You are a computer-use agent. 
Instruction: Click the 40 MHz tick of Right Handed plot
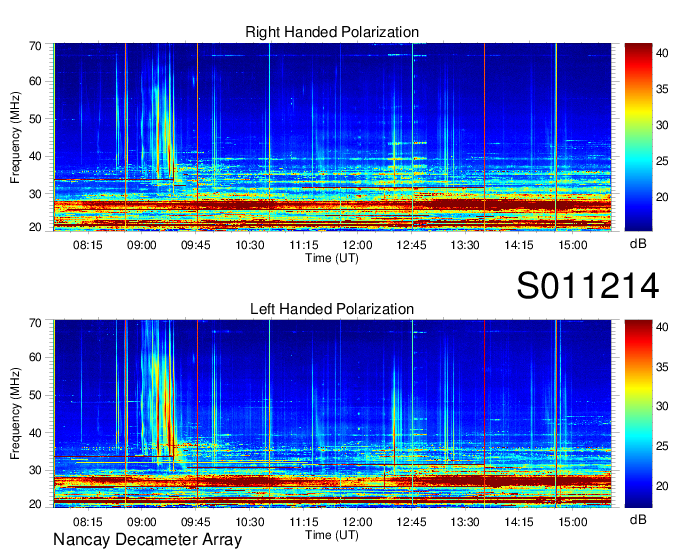[36, 156]
